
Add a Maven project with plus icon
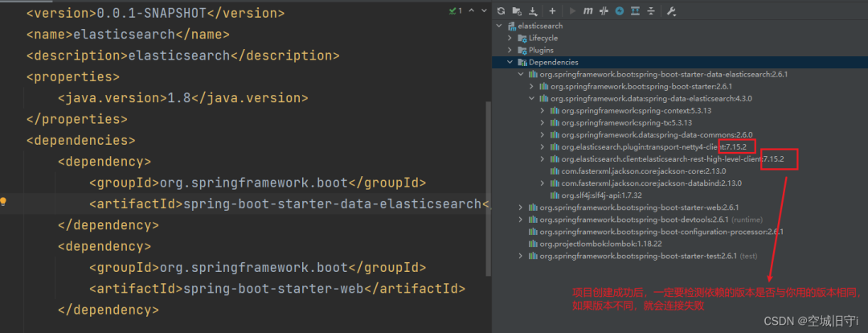click(x=552, y=11)
